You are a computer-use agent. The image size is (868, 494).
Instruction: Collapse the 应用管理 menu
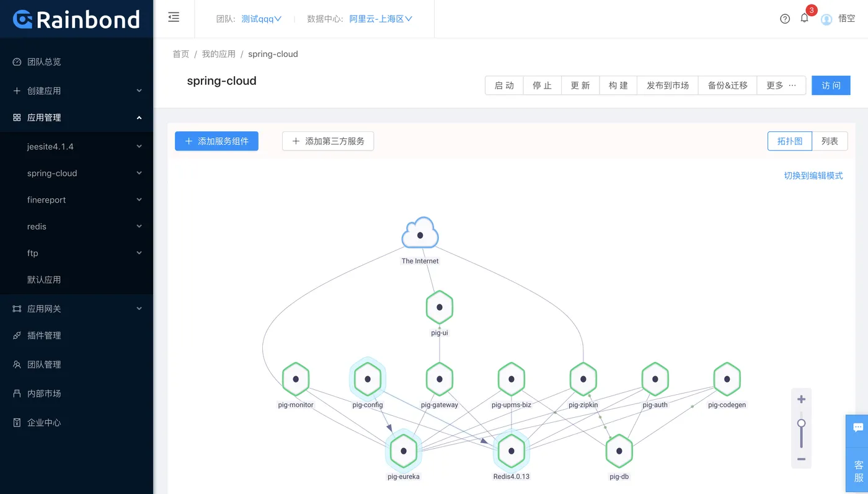[76, 117]
